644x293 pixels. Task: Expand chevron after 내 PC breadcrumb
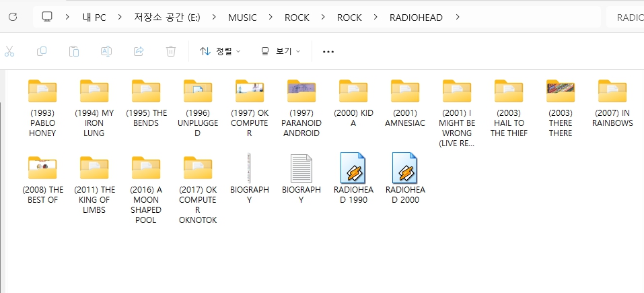click(120, 18)
